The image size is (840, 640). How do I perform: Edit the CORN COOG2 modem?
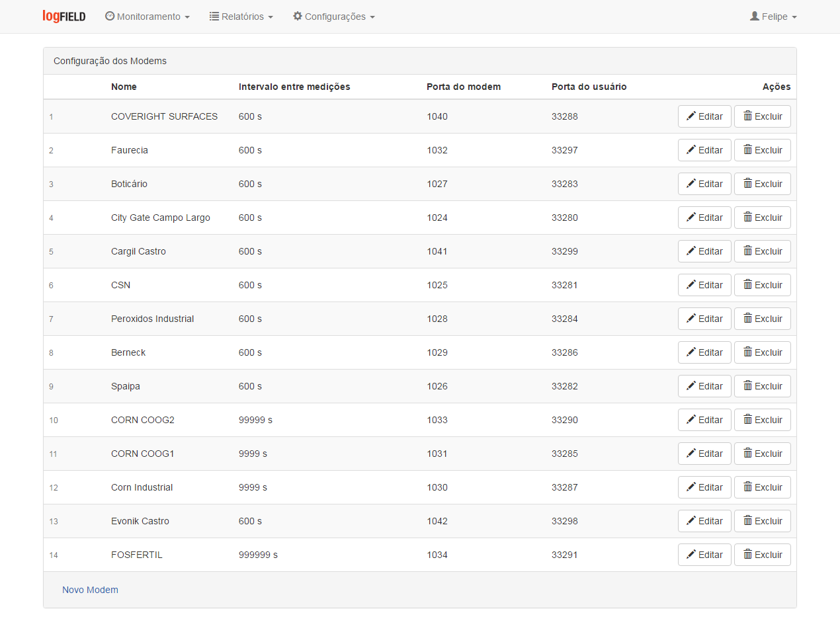tap(704, 420)
